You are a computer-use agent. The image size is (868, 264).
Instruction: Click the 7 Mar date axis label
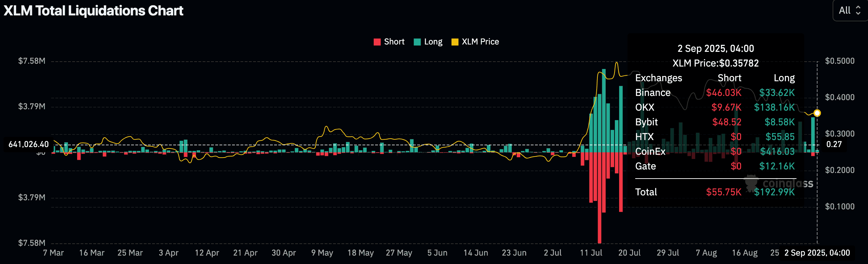point(53,253)
